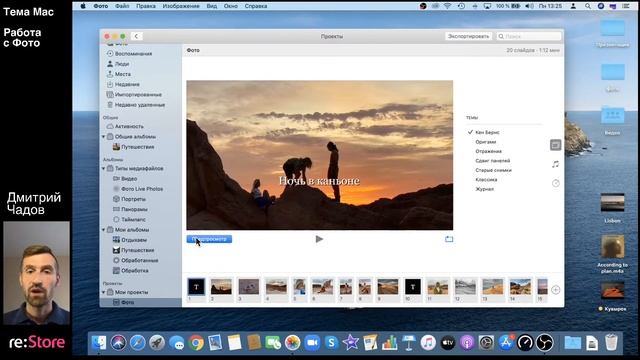640x360 pixels.
Task: Open the Файл menu
Action: (x=122, y=6)
